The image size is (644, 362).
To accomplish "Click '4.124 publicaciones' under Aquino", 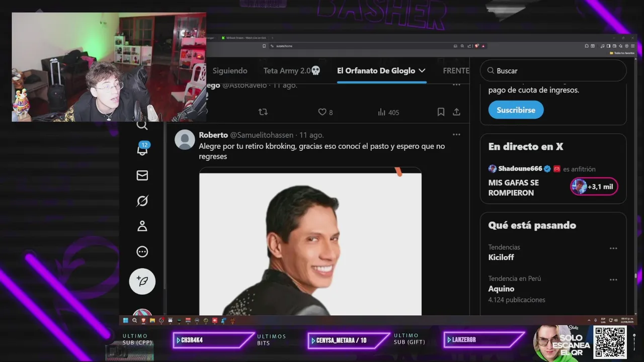I will tap(517, 300).
